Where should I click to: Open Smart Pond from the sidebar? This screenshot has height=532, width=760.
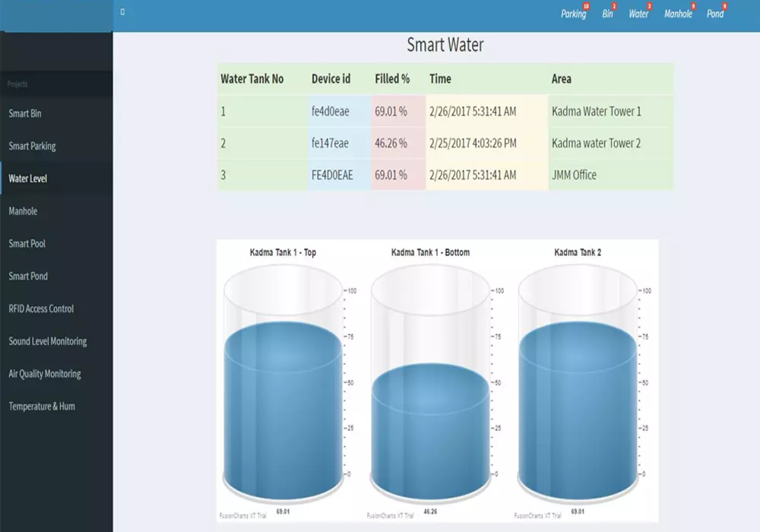click(x=27, y=276)
